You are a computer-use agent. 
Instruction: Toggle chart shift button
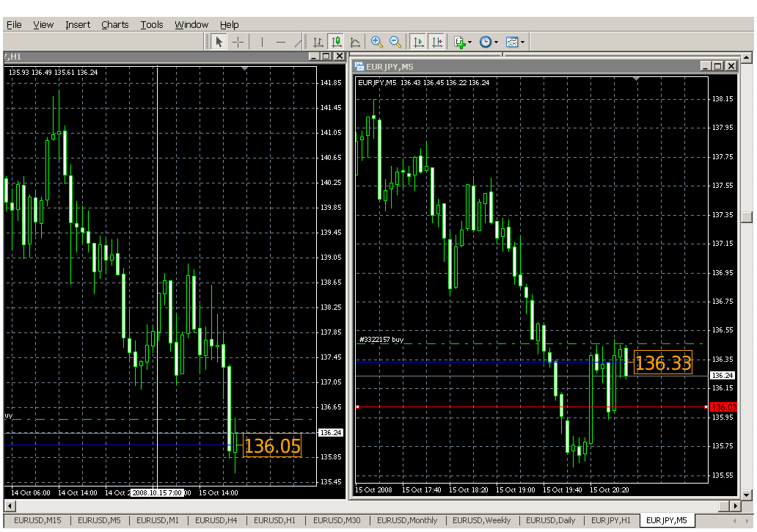tap(436, 43)
